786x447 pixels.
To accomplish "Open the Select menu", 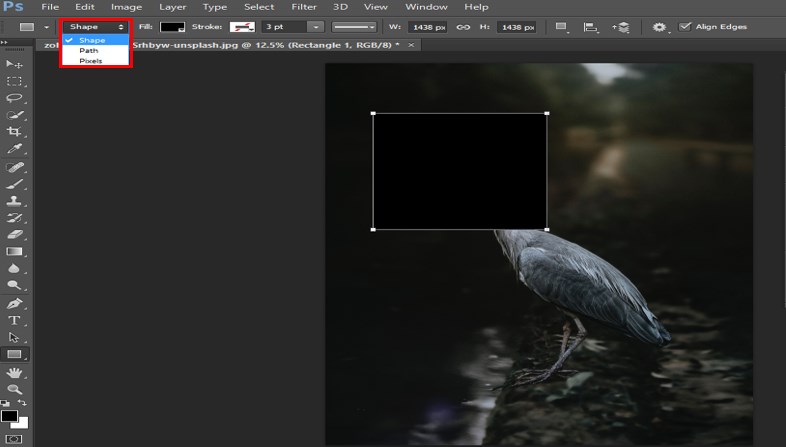I will tap(259, 7).
